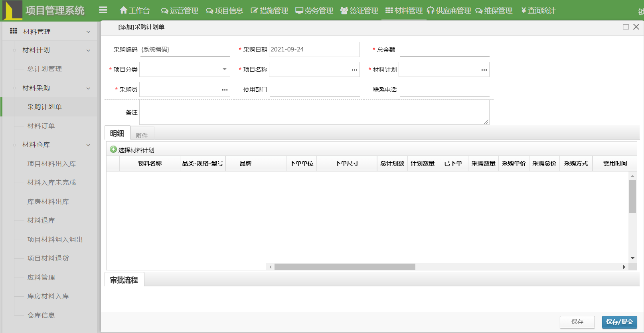Open 采购员 picker ellipsis button
The width and height of the screenshot is (644, 333).
coord(225,90)
